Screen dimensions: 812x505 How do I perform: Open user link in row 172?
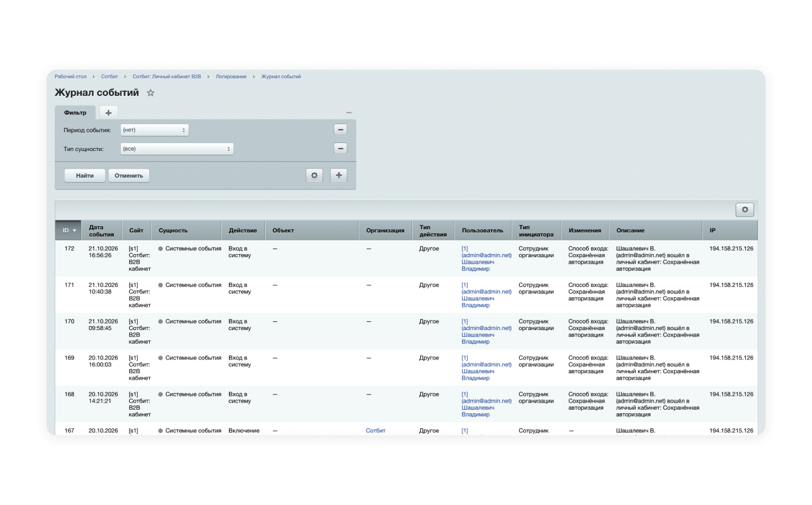[486, 259]
